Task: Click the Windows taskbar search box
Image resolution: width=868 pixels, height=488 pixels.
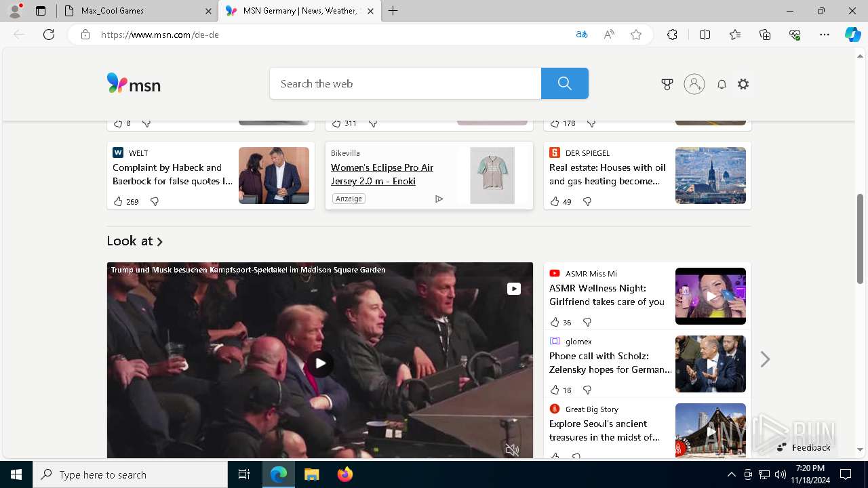Action: point(130,474)
